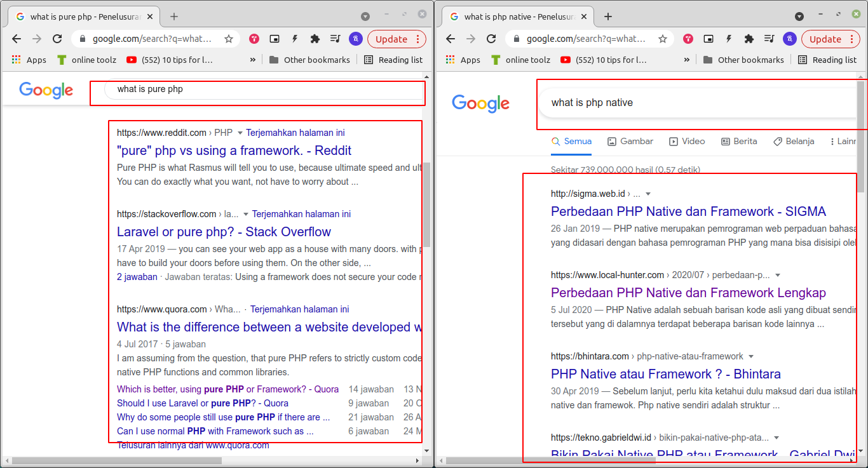Go back in the left browser window
The height and width of the screenshot is (468, 868).
(17, 39)
